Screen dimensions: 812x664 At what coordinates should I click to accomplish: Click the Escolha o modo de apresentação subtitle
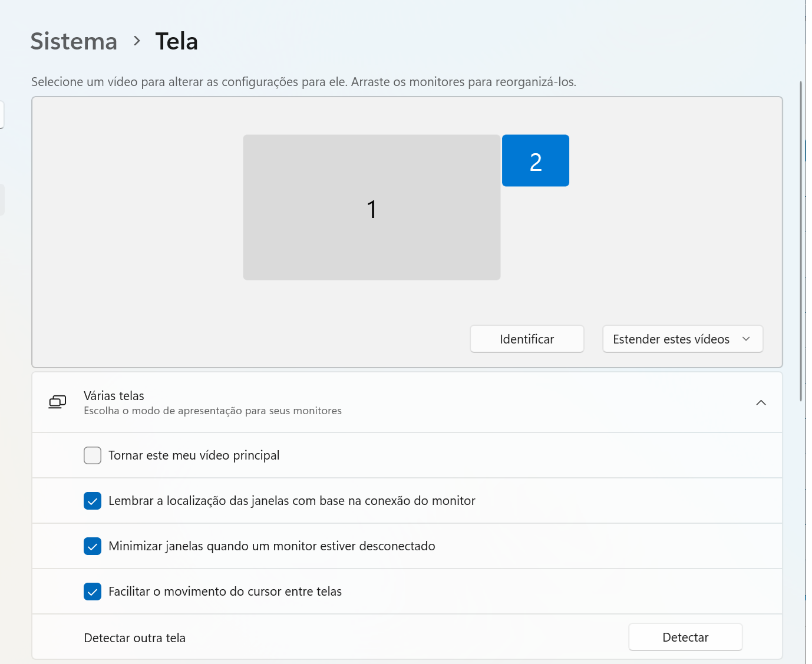pyautogui.click(x=212, y=411)
